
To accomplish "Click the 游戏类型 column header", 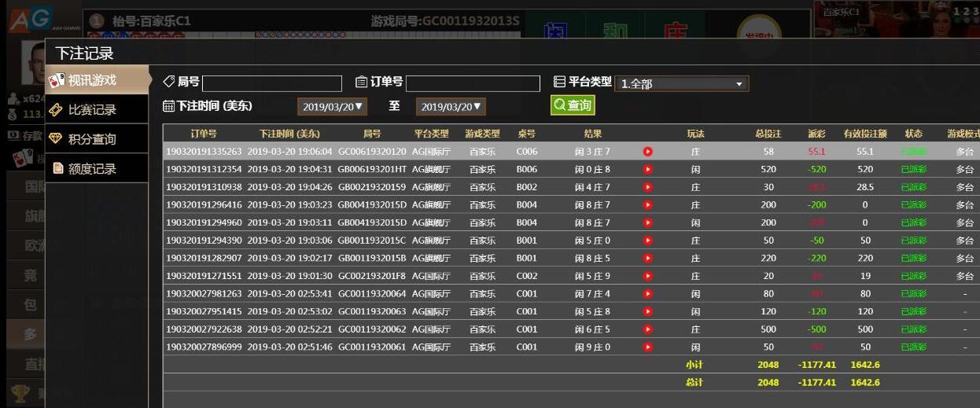I will point(482,134).
